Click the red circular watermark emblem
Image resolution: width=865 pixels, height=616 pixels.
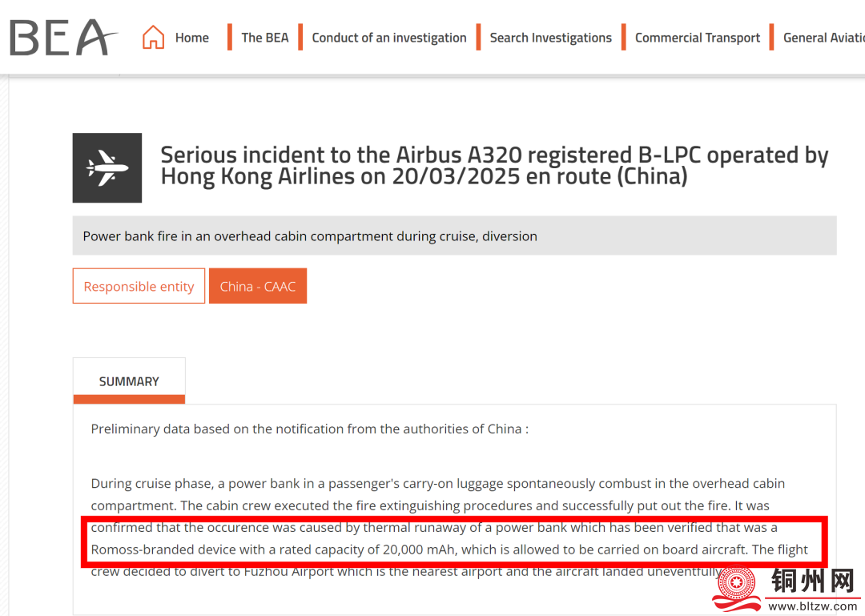tap(737, 584)
